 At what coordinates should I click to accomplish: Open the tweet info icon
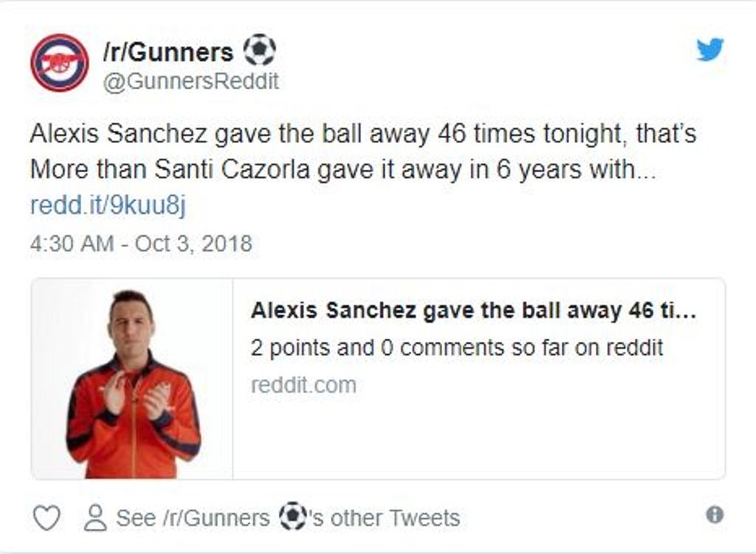[x=714, y=515]
